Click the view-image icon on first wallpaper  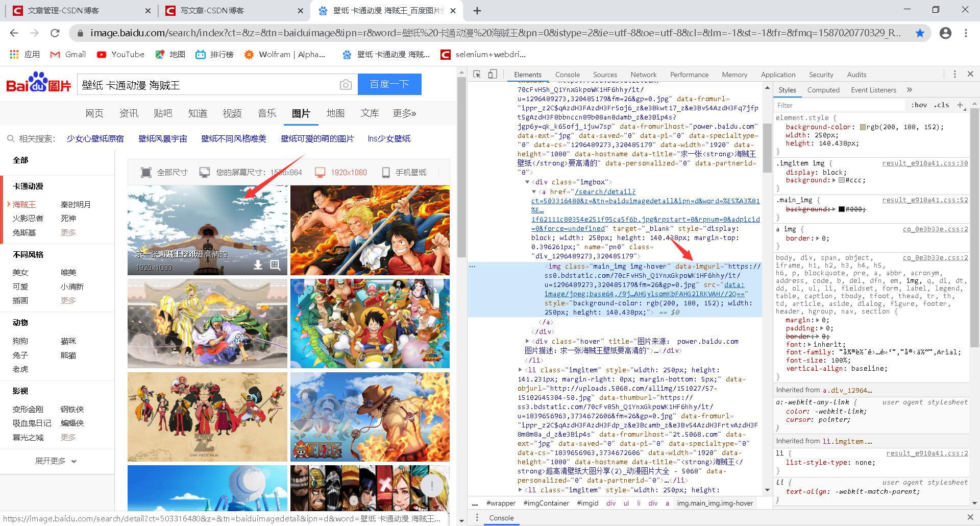coord(275,265)
